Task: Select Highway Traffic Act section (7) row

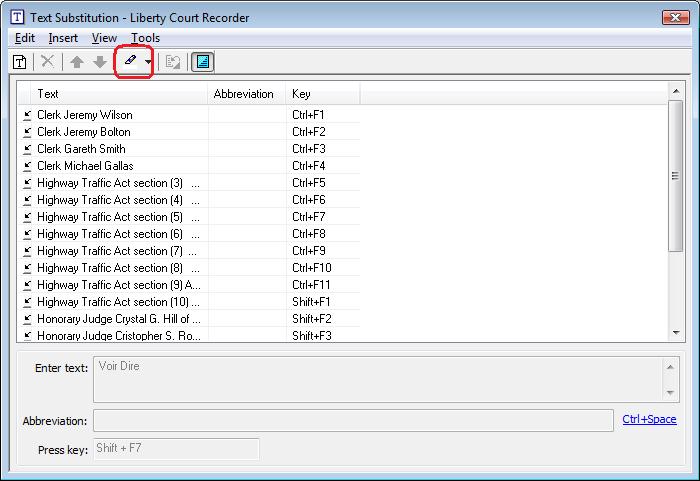Action: click(x=189, y=251)
